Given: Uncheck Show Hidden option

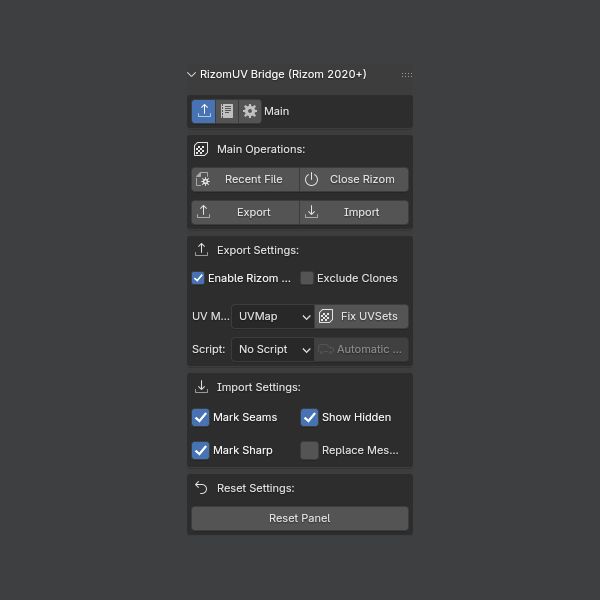Looking at the screenshot, I should pyautogui.click(x=309, y=417).
